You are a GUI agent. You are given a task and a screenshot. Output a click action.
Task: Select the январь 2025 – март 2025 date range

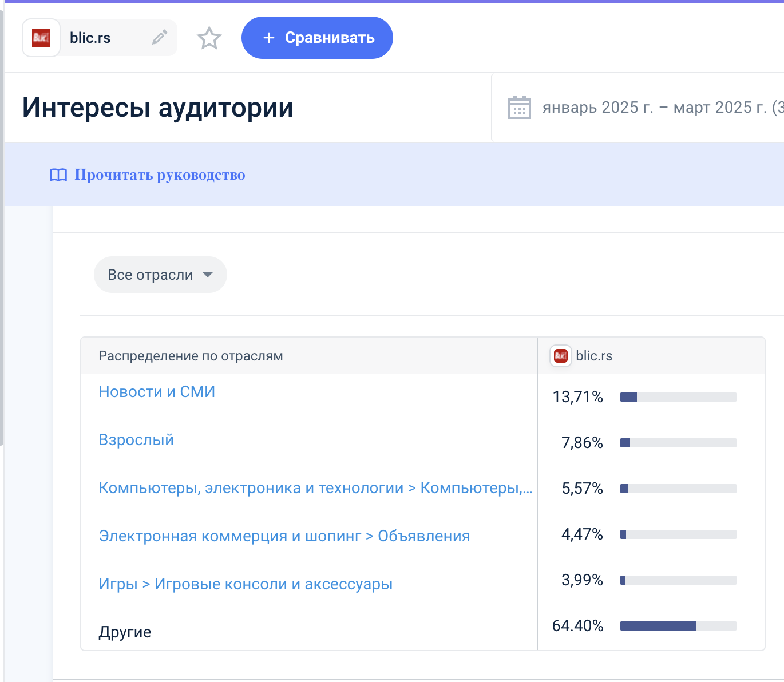pyautogui.click(x=663, y=108)
